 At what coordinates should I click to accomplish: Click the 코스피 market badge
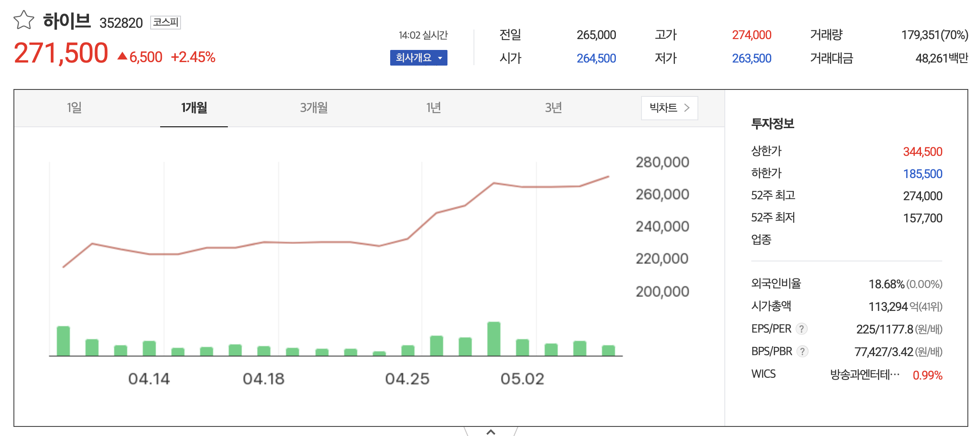[x=165, y=22]
